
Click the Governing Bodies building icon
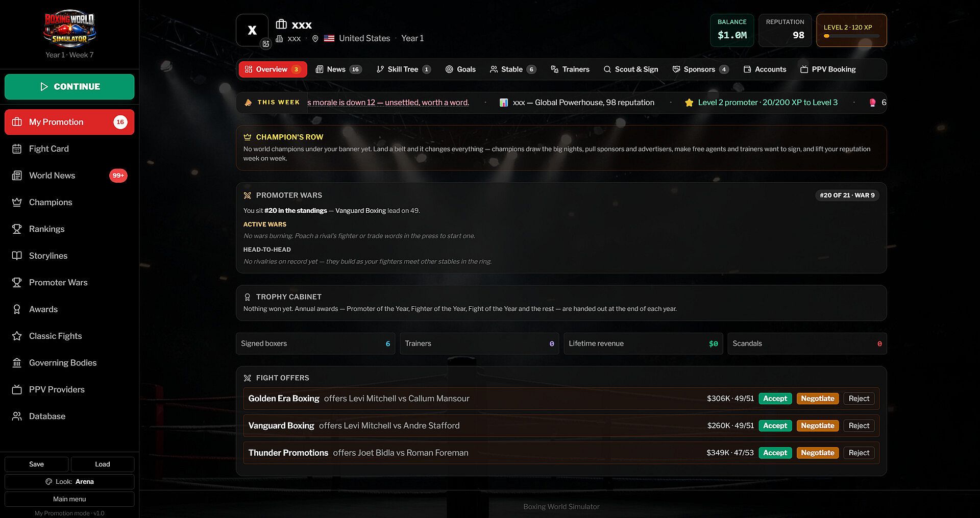click(x=17, y=363)
